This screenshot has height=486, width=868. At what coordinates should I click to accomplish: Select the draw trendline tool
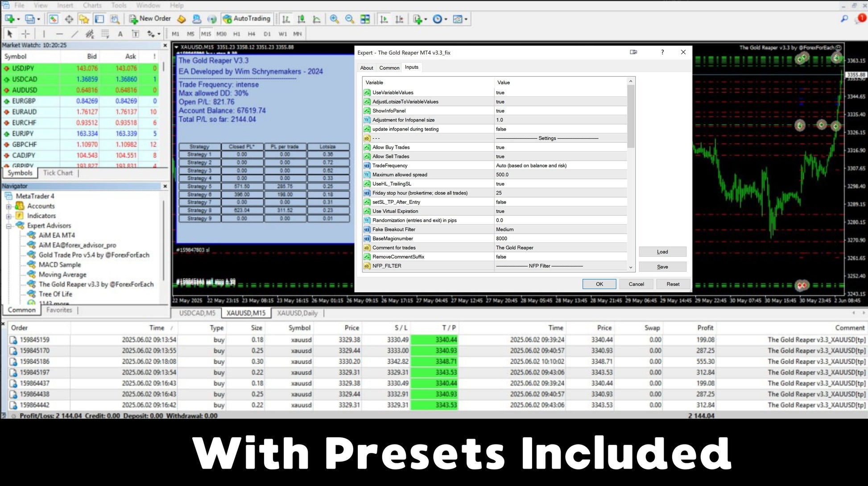pyautogui.click(x=74, y=34)
